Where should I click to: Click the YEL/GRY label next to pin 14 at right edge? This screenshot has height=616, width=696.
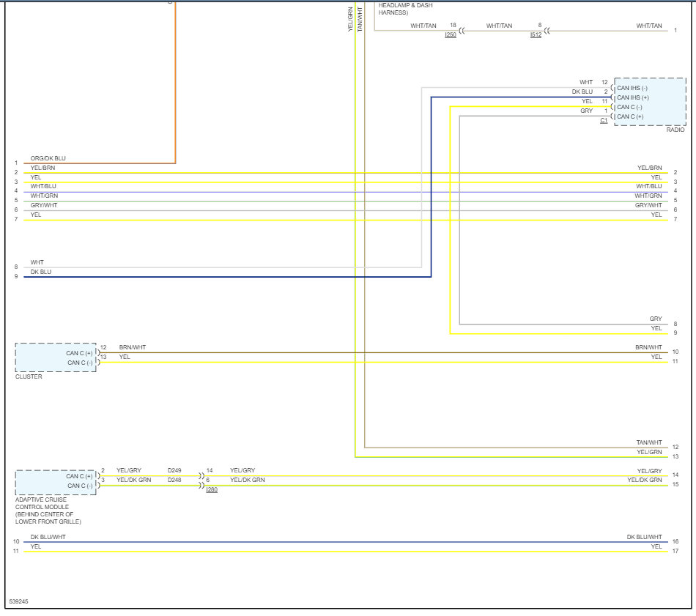click(649, 471)
